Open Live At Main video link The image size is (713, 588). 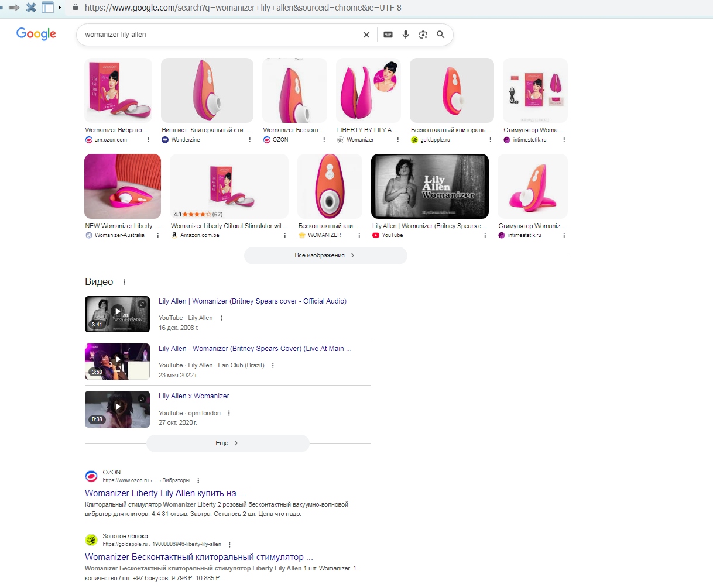click(255, 349)
